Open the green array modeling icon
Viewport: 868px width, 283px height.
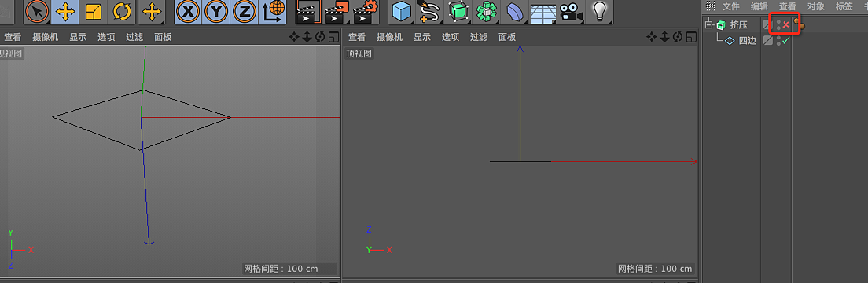click(x=487, y=12)
